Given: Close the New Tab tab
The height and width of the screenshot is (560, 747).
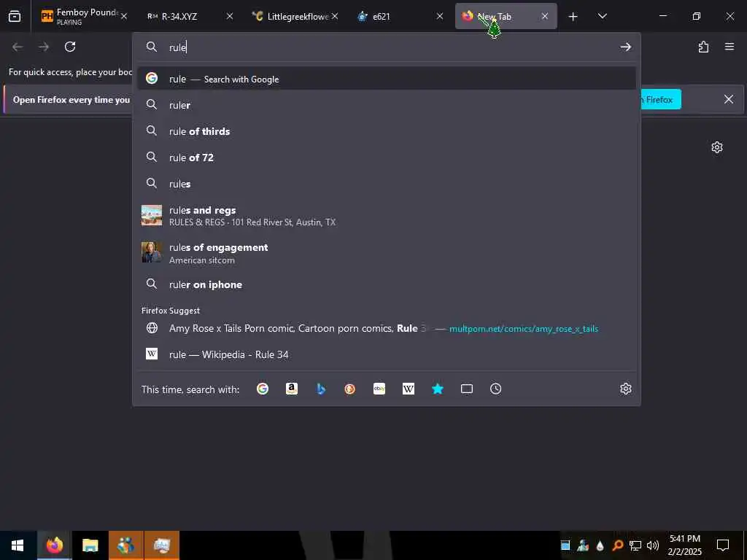Looking at the screenshot, I should pos(544,16).
